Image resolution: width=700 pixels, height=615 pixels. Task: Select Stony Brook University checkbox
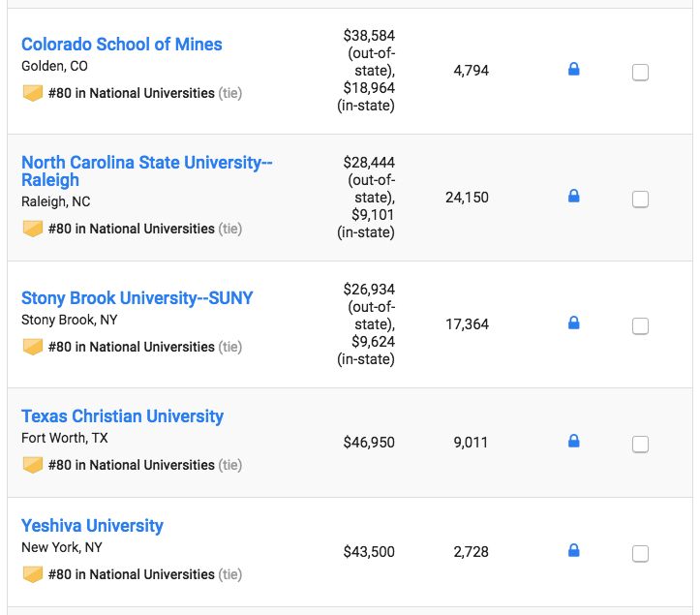tap(640, 326)
